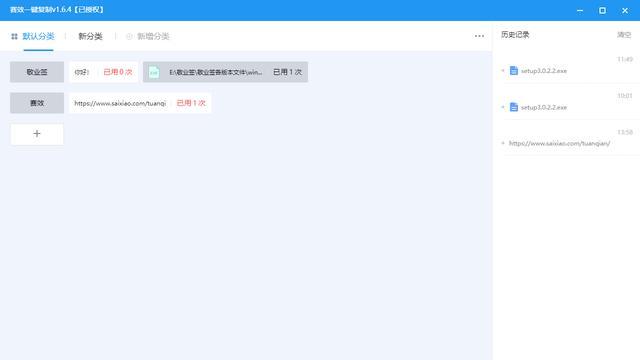Click the 已用 1 次 label of the file entry
Viewport: 640px width, 360px height.
pyautogui.click(x=287, y=72)
